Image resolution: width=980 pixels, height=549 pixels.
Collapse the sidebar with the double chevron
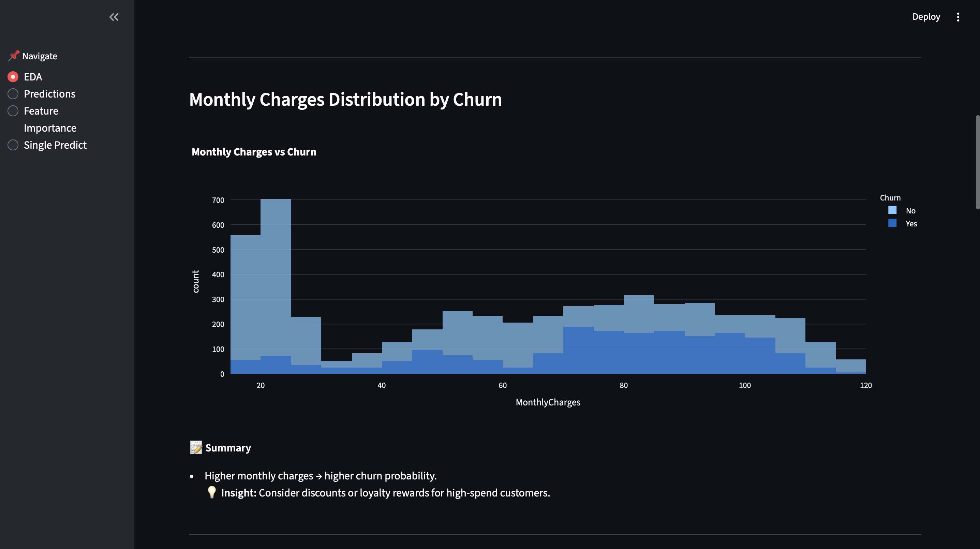coord(114,17)
